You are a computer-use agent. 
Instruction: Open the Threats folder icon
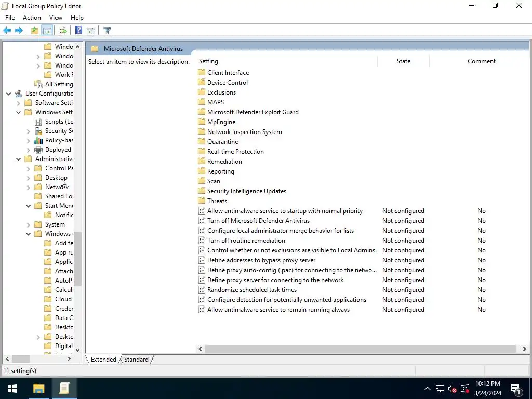[202, 201]
